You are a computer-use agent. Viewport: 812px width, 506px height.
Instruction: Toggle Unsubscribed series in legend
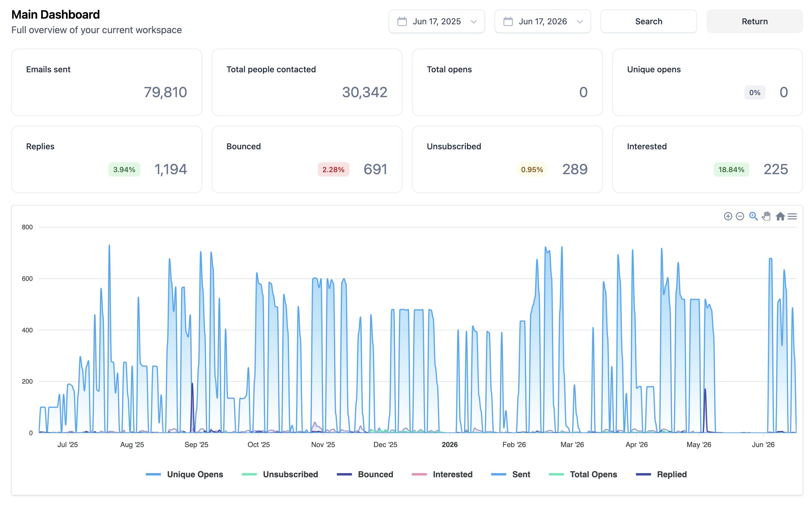coord(280,474)
